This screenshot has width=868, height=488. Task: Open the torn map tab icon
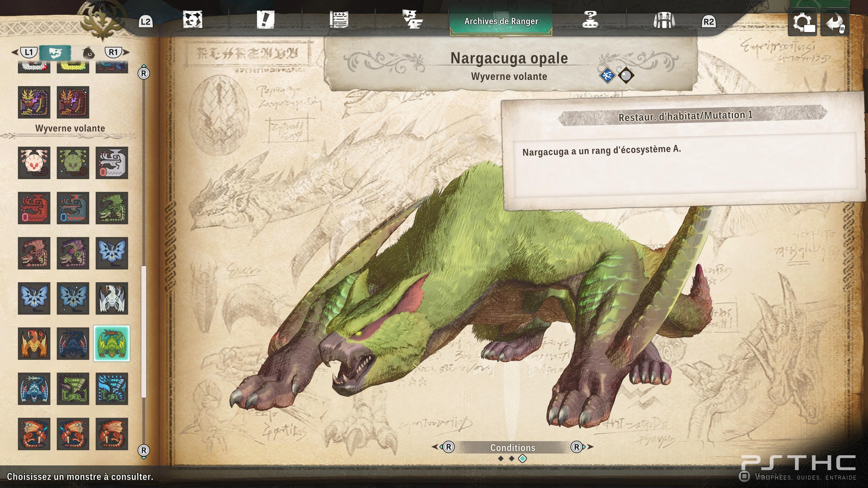pos(192,19)
